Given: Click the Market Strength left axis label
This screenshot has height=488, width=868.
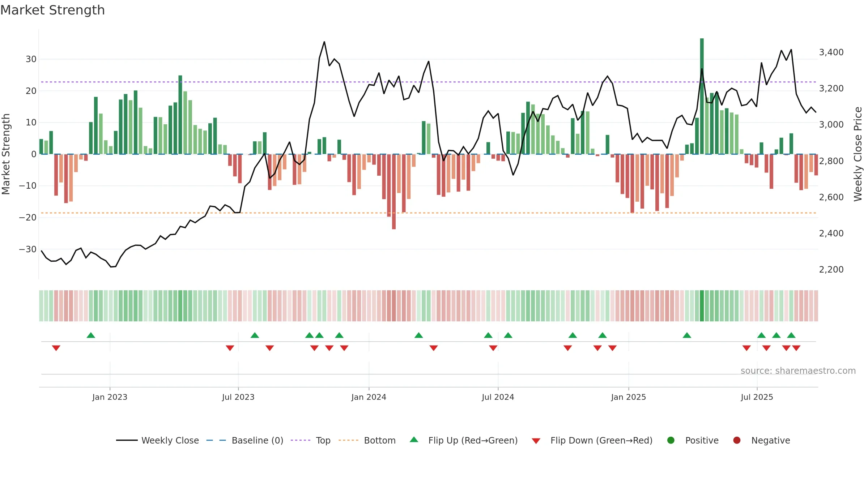Looking at the screenshot, I should pyautogui.click(x=6, y=154).
